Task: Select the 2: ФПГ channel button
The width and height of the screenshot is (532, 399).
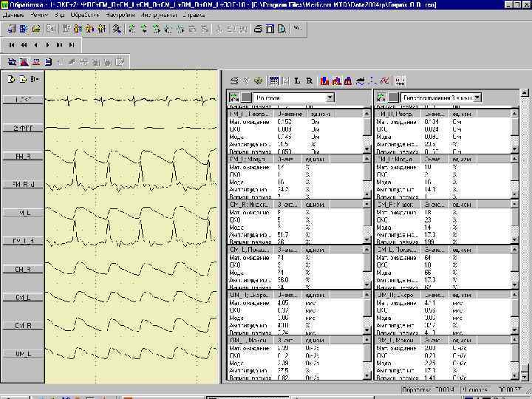Action: tap(23, 129)
